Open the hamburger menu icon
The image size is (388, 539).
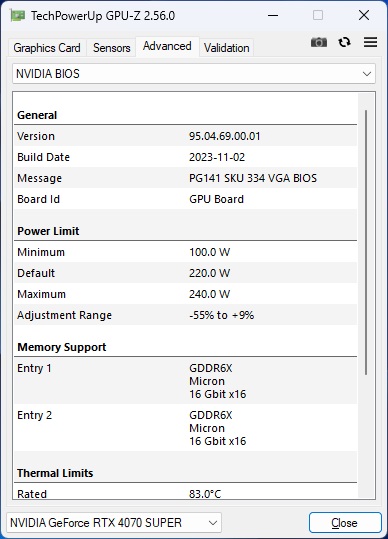pos(370,42)
